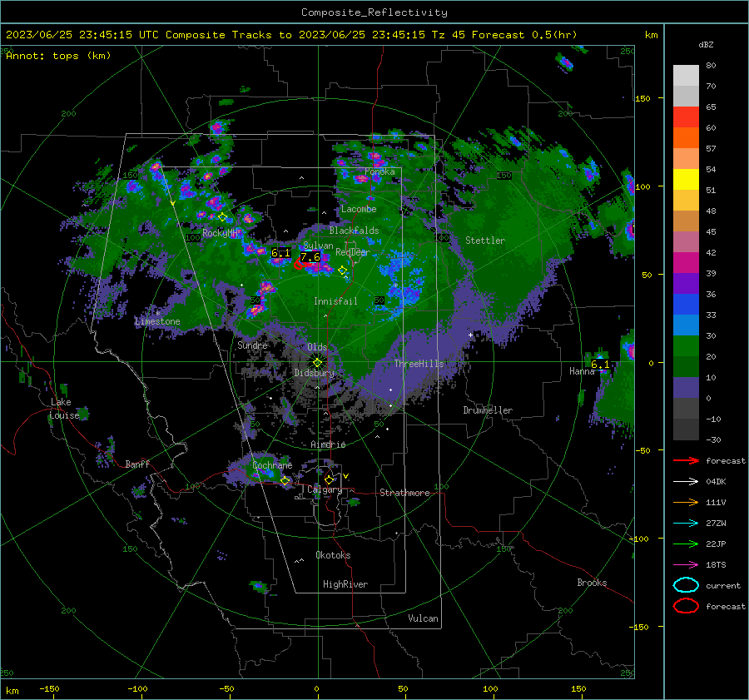The height and width of the screenshot is (700, 749).
Task: Pick the light gray 80-70 dBZ swatch
Action: coord(686,76)
